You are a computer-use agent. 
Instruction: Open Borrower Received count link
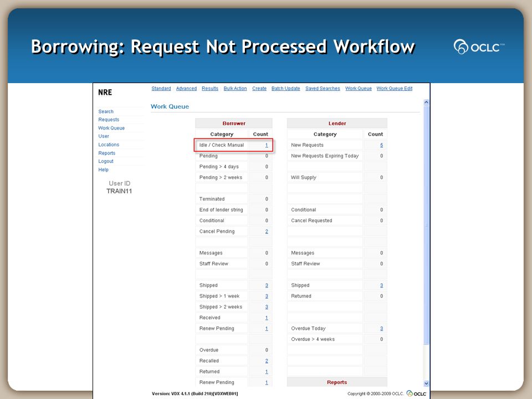pyautogui.click(x=267, y=318)
